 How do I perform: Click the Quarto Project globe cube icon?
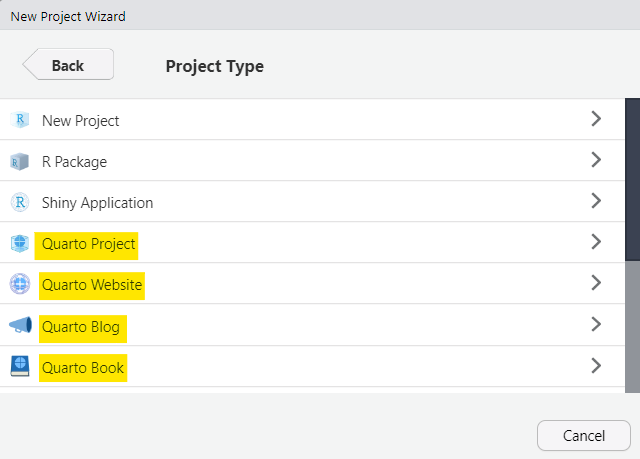[20, 244]
